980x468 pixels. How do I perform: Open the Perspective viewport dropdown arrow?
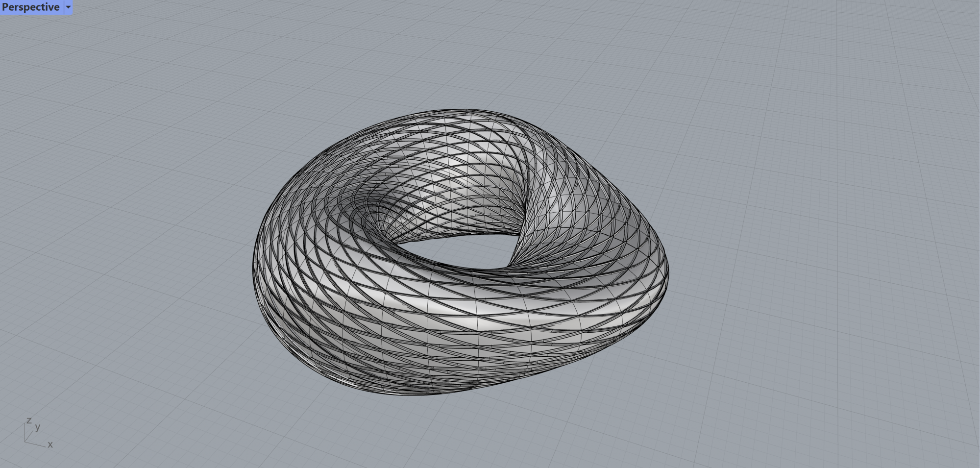(x=68, y=7)
